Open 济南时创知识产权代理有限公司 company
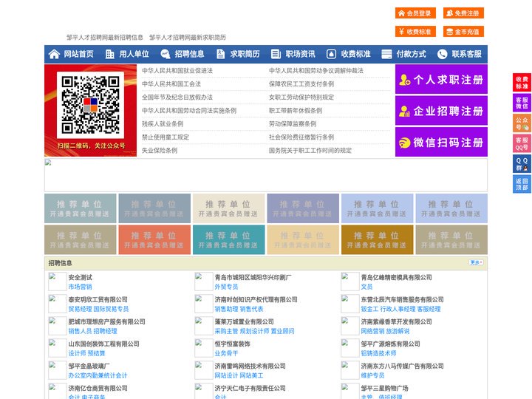 256,299
